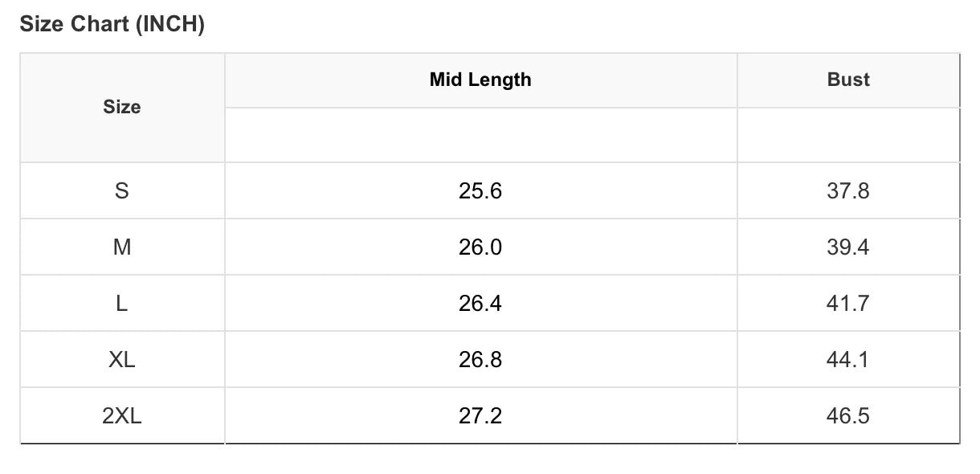Select the M size row label

122,247
